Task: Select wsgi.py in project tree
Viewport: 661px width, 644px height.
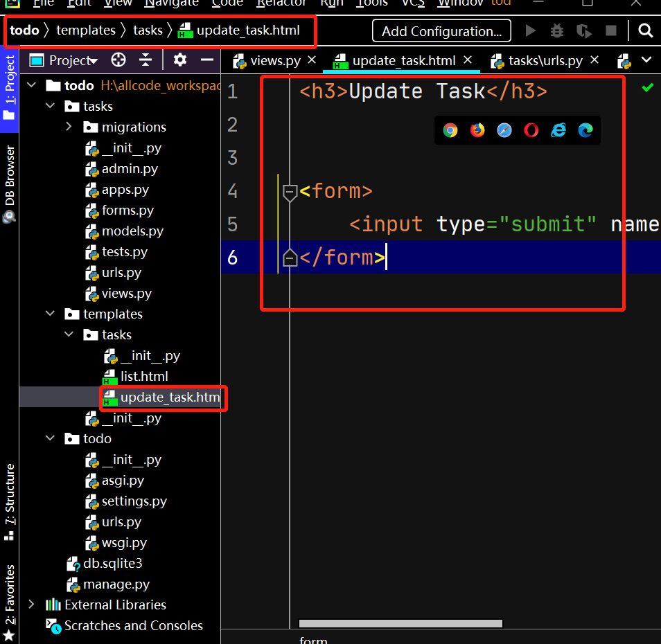Action: pos(116,543)
